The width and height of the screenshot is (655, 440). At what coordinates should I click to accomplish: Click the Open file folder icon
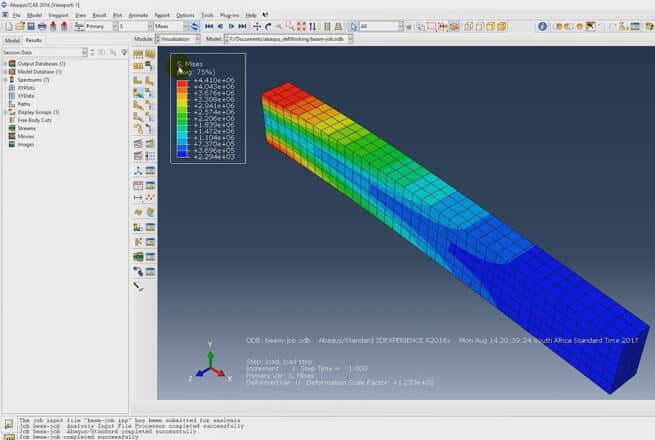[x=17, y=26]
